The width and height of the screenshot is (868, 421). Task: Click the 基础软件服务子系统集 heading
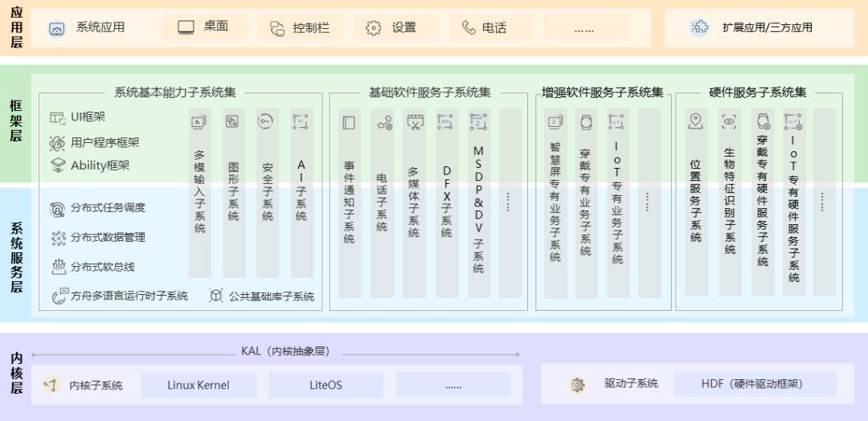pyautogui.click(x=429, y=92)
